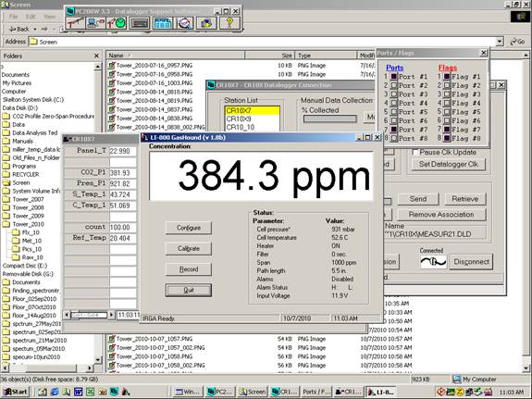
Task: Click Remove Association button
Action: 441,215
